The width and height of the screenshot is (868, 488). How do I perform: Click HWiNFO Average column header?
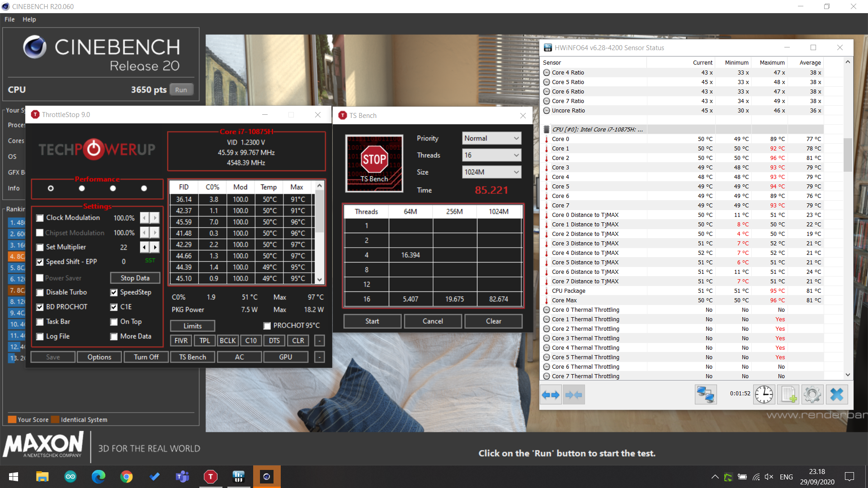810,63
